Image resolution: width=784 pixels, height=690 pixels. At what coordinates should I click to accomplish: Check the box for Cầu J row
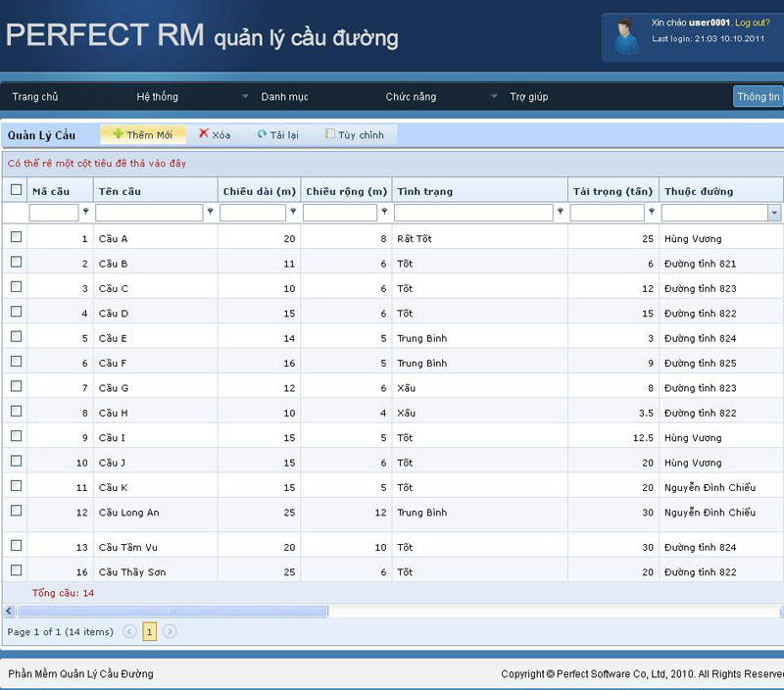point(17,461)
